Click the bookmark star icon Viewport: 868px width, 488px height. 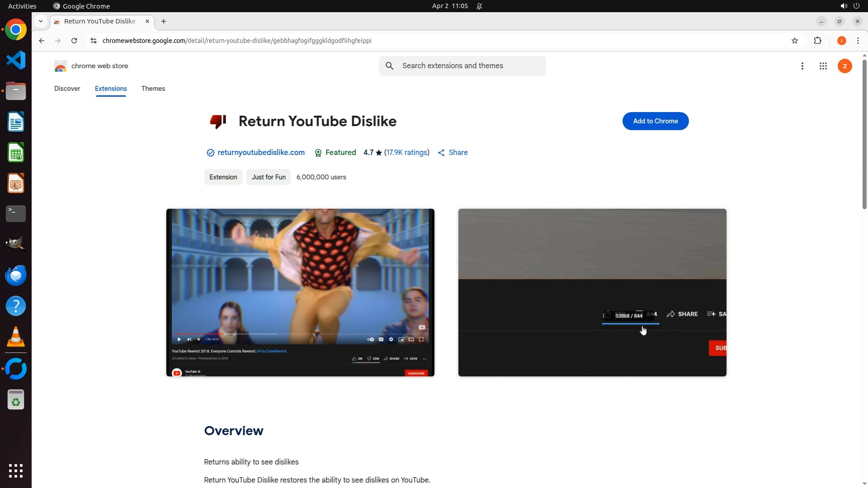tap(795, 41)
